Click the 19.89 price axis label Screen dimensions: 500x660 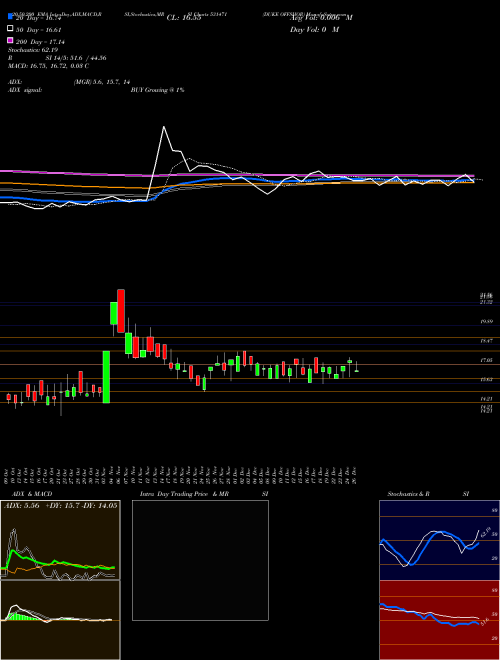click(x=487, y=321)
